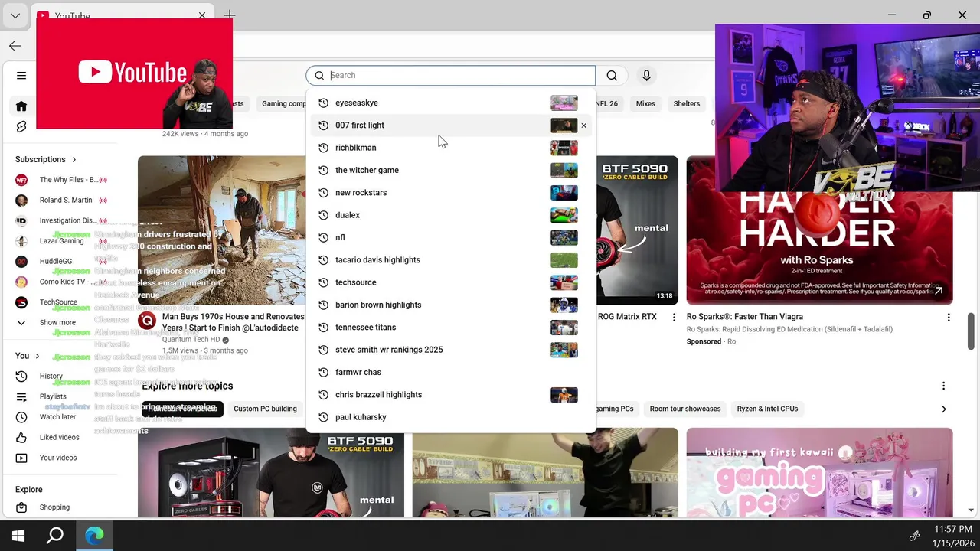This screenshot has width=980, height=551.
Task: Switch to Edge browser in taskbar
Action: 94,536
